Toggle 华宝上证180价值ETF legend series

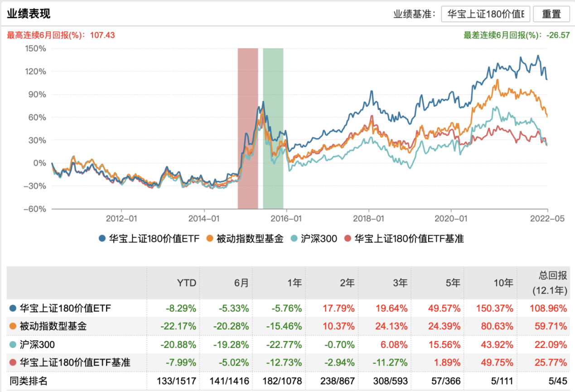click(149, 238)
